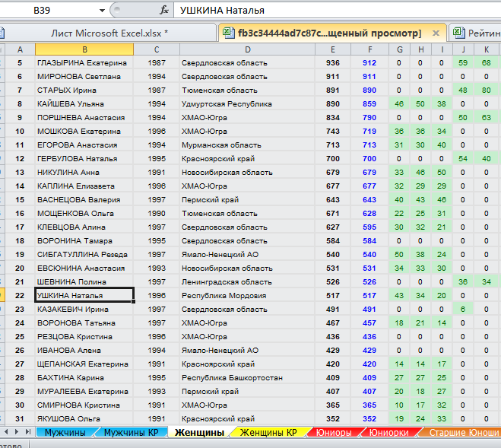Open the Юниорки sheet tab

tap(388, 432)
